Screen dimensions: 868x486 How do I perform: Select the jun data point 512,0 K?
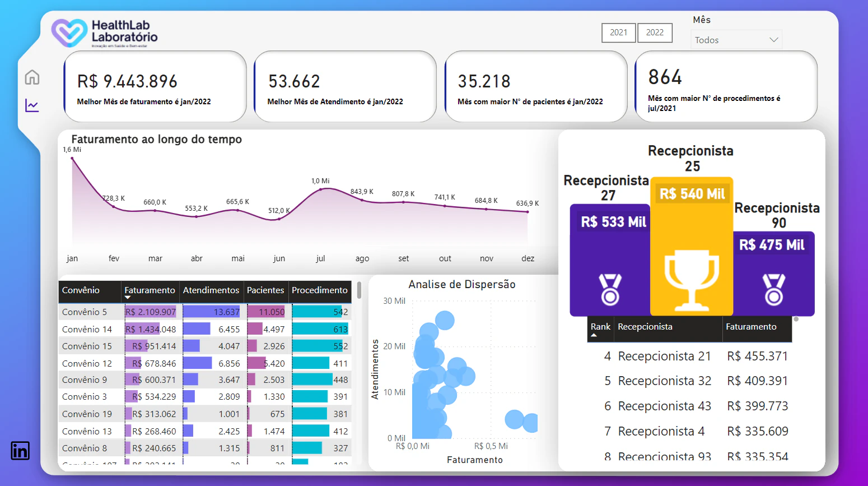(279, 219)
